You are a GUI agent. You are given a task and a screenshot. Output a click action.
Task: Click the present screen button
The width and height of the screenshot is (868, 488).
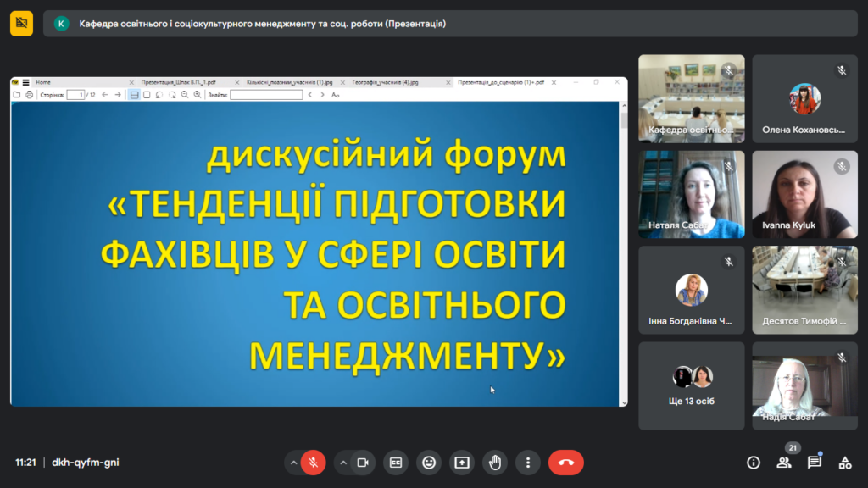(462, 463)
